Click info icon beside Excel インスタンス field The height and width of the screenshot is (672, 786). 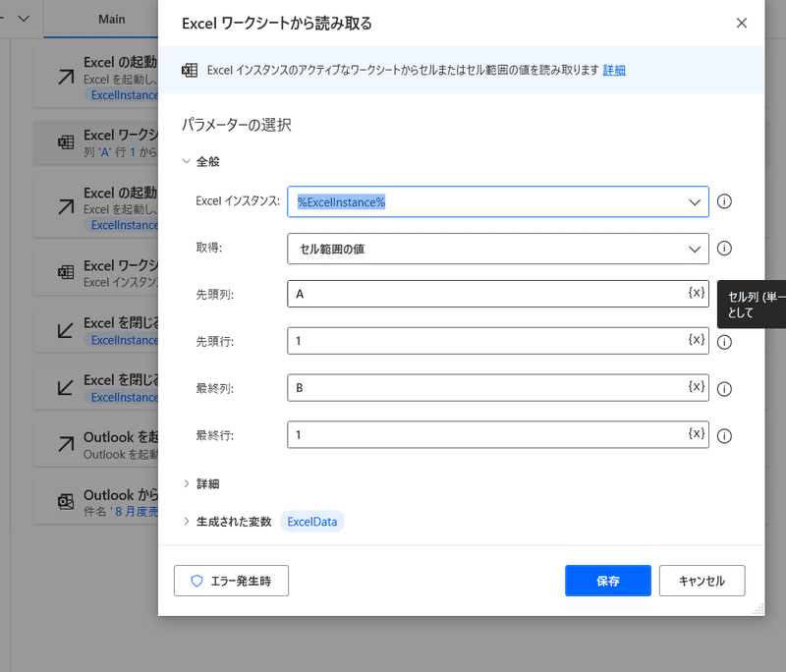pyautogui.click(x=724, y=201)
